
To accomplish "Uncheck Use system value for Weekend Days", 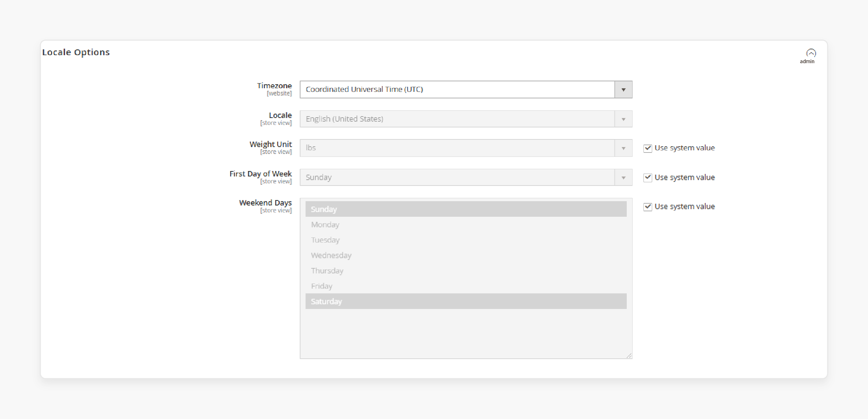I will [647, 207].
